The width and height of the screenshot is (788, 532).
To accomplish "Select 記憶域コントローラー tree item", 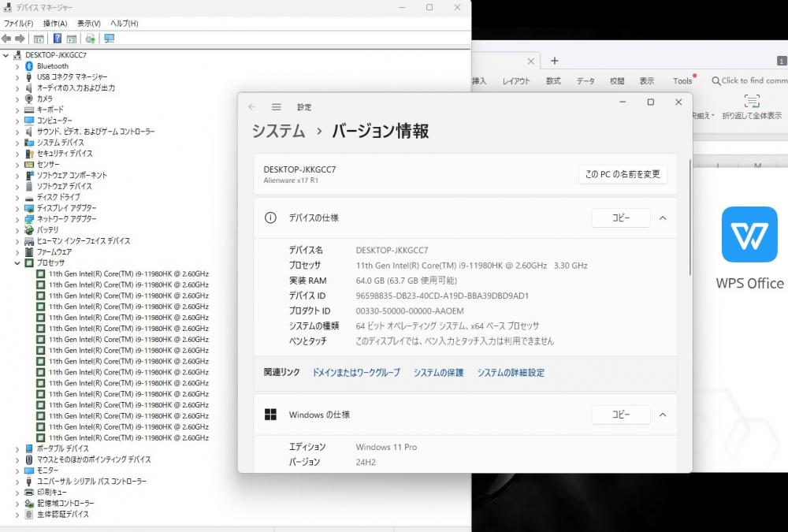I will 65,504.
